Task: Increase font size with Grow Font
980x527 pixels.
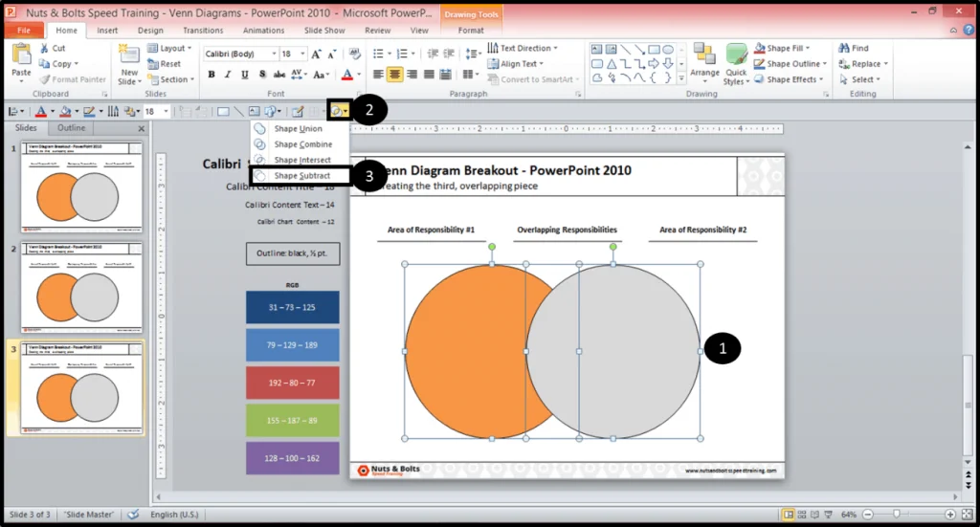Action: [x=316, y=54]
